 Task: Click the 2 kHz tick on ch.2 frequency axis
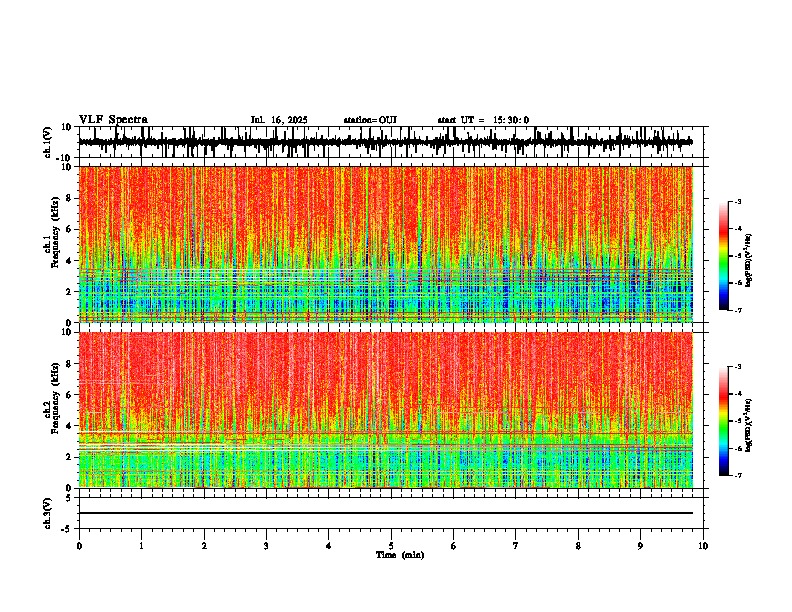69,457
